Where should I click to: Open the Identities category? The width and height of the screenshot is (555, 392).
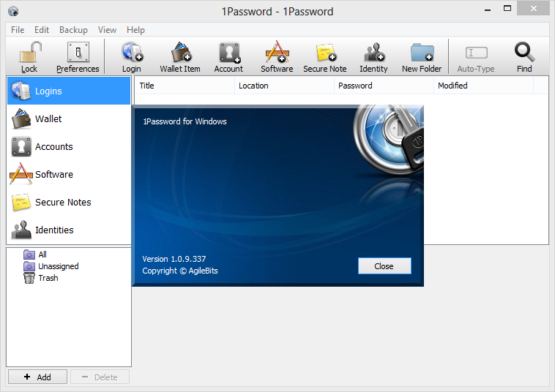click(x=69, y=230)
